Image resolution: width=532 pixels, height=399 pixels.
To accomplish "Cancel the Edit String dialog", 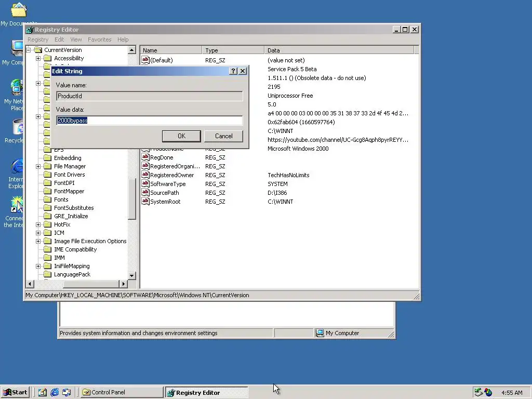I will [x=223, y=136].
